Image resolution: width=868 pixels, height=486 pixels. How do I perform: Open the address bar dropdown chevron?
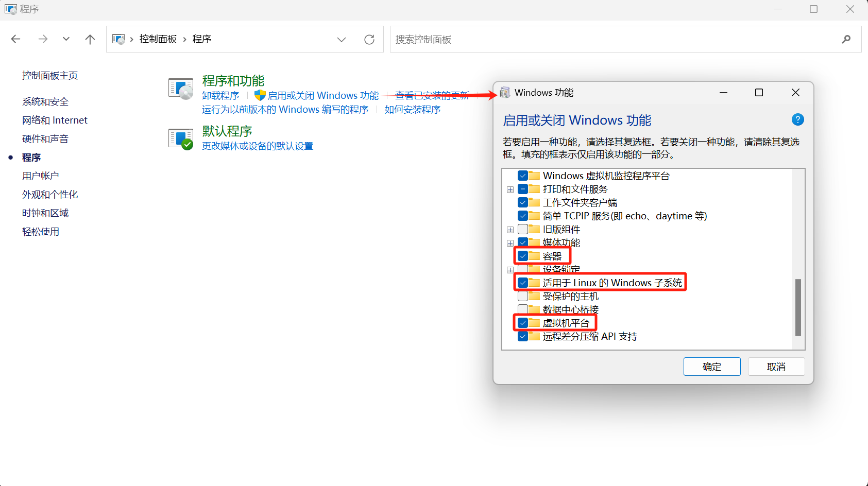(341, 39)
